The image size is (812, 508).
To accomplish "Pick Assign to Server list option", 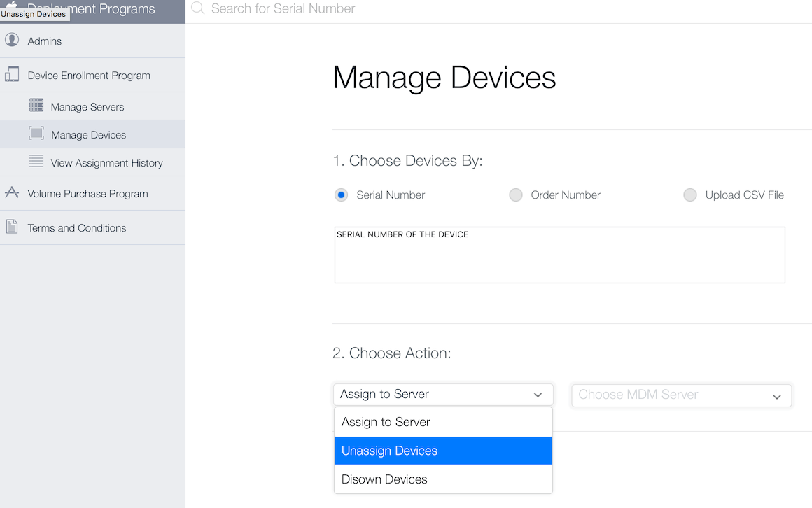I will [x=443, y=422].
